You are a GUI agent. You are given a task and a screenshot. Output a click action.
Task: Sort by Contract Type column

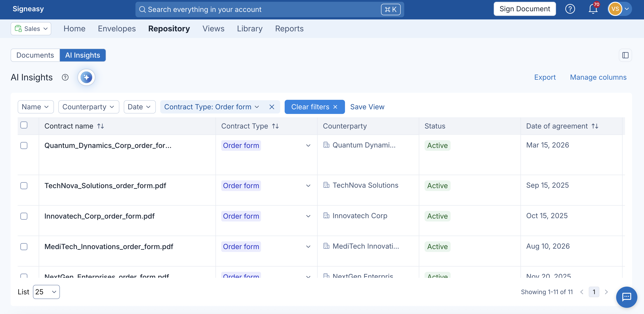(x=275, y=126)
